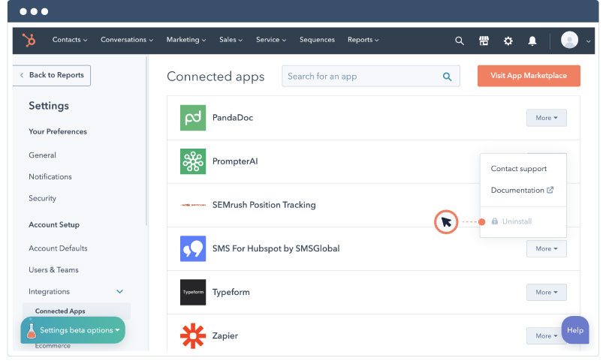Open the settings gear icon
This screenshot has height=364, width=606.
508,41
